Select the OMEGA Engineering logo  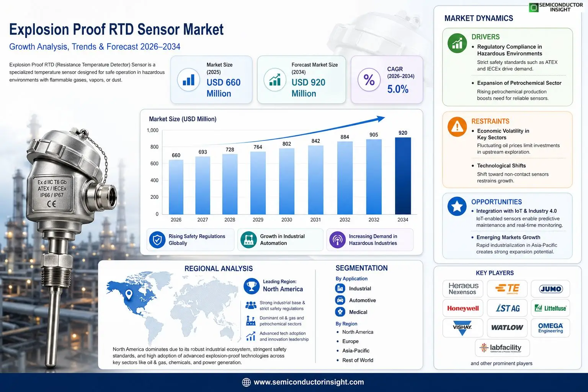[x=550, y=328]
